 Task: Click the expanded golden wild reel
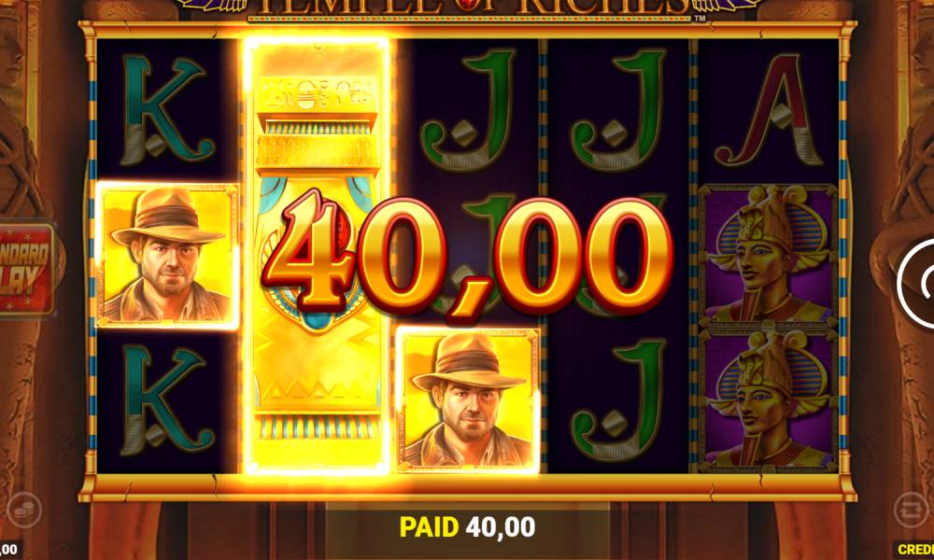[x=318, y=256]
